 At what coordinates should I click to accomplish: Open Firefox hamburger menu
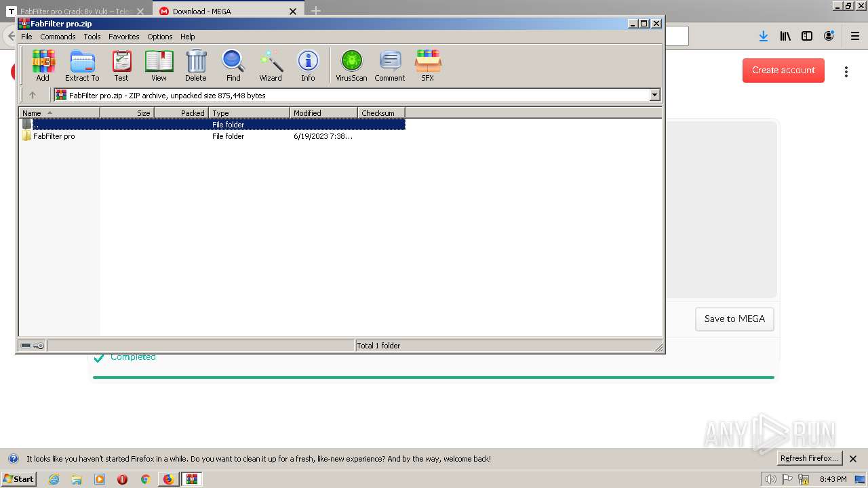click(854, 36)
